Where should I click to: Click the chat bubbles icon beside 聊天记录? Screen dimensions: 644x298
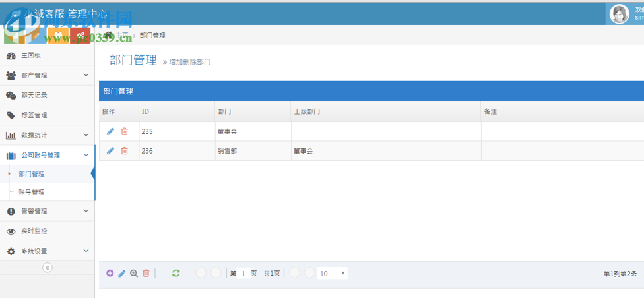point(11,95)
